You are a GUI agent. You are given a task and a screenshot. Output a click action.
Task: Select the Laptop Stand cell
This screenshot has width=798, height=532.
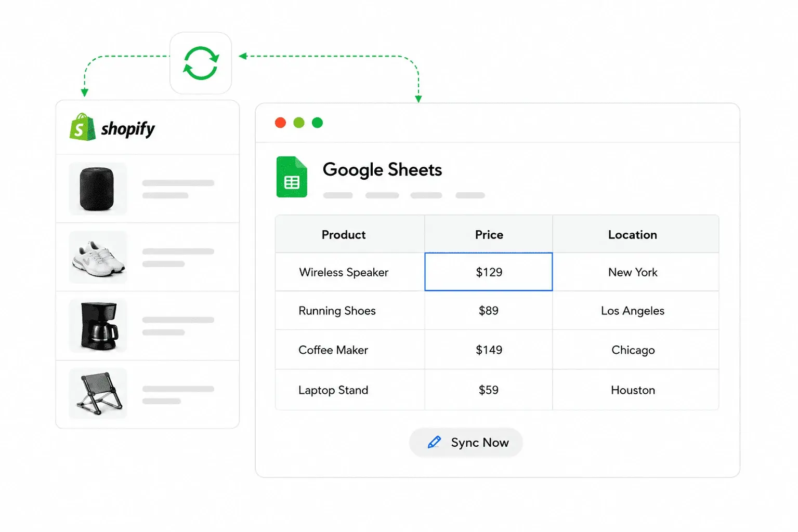click(350, 390)
